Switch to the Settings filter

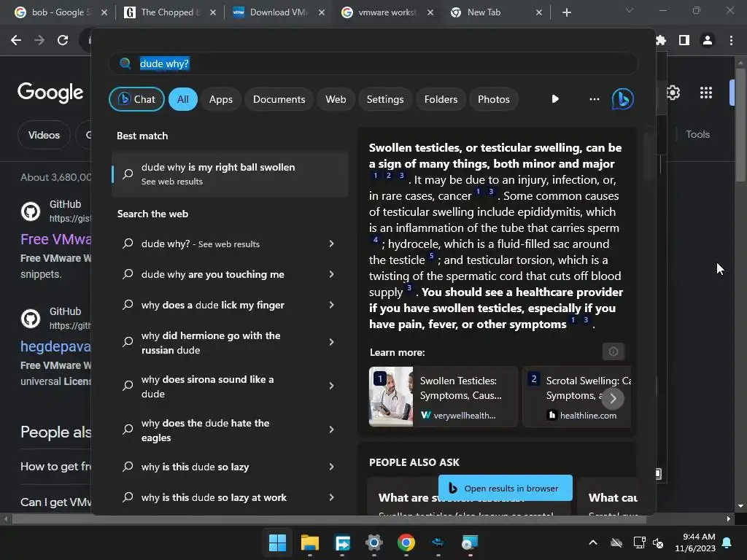385,99
